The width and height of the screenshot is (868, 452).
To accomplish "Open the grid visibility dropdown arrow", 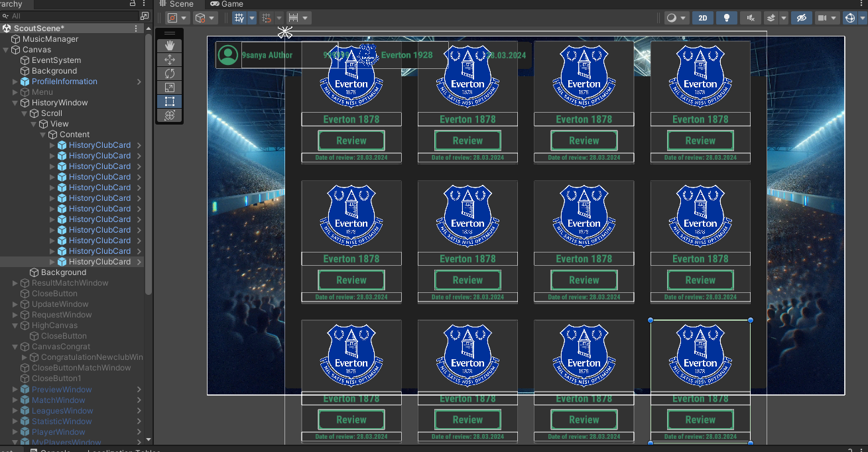I will 252,18.
